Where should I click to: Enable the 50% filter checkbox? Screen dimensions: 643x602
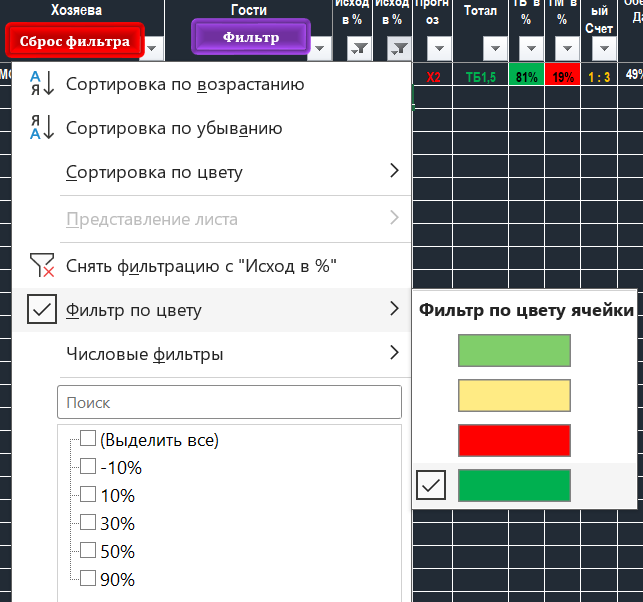tap(88, 551)
